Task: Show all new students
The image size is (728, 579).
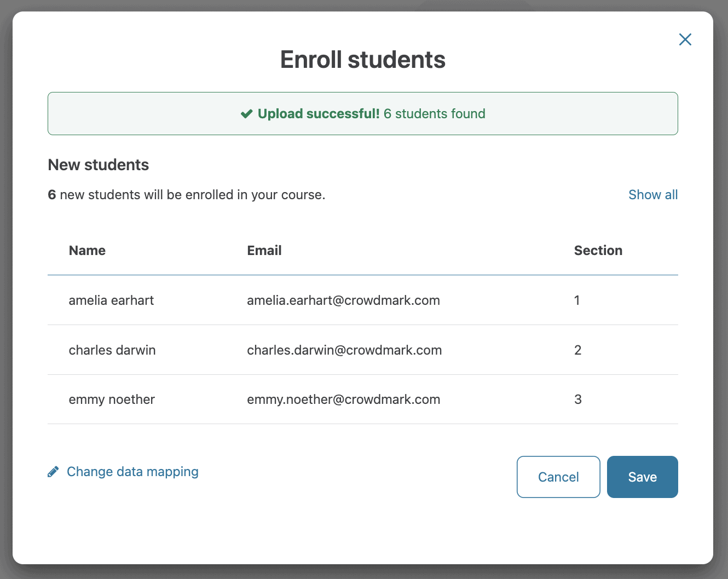Action: pyautogui.click(x=652, y=195)
